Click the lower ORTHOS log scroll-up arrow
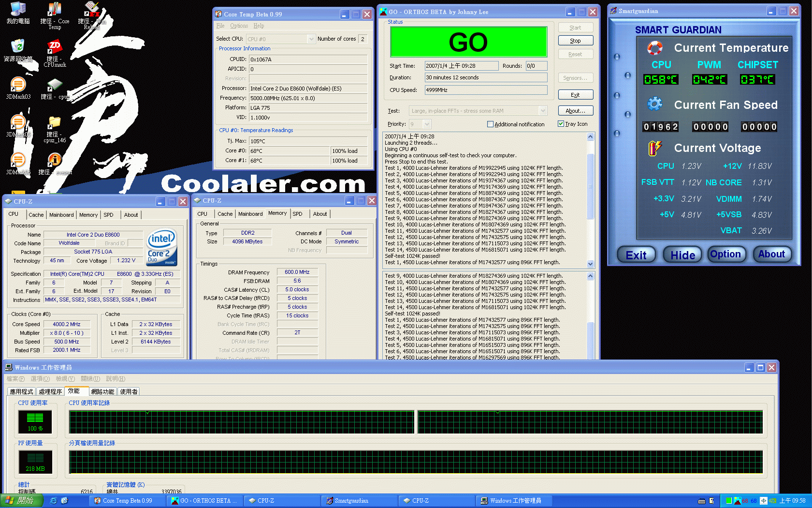This screenshot has width=812, height=508. 590,276
